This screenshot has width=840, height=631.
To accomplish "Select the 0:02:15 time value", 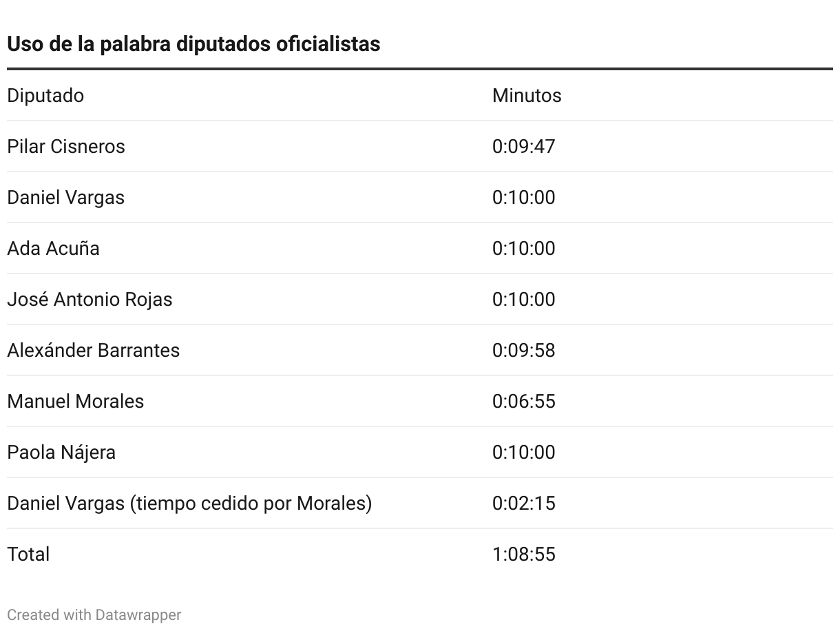I will point(524,503).
